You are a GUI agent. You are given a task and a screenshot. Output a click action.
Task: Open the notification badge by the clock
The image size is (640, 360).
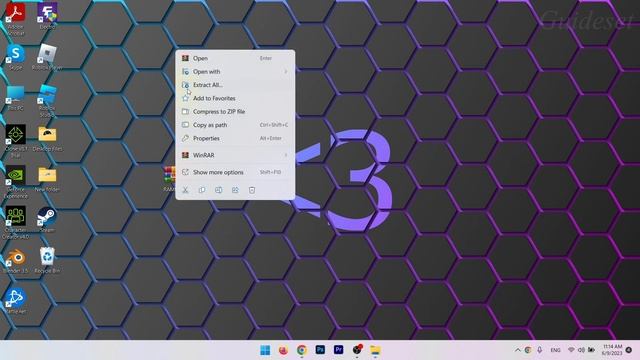tap(629, 350)
